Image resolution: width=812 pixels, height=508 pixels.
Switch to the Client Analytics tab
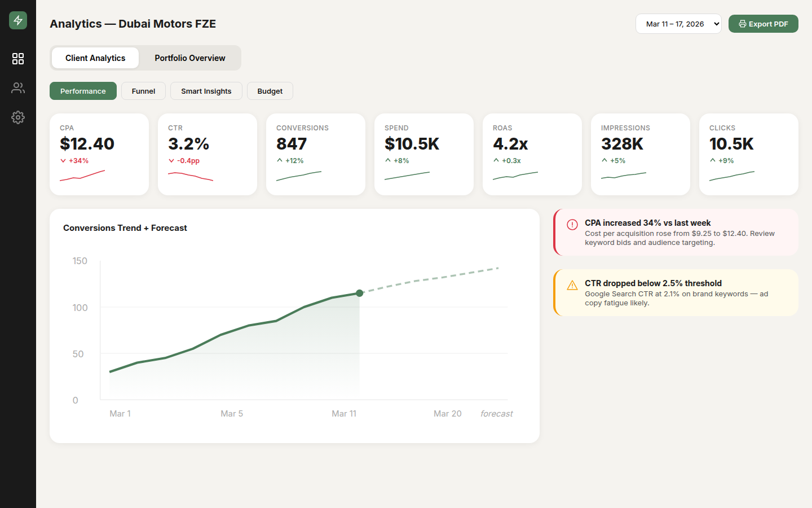(x=95, y=58)
